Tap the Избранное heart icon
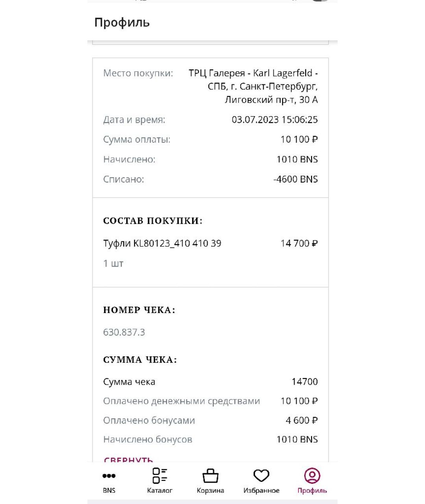 coord(261,476)
